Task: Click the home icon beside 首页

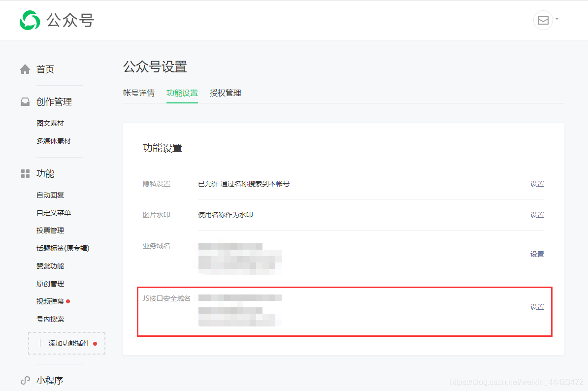Action: tap(25, 69)
